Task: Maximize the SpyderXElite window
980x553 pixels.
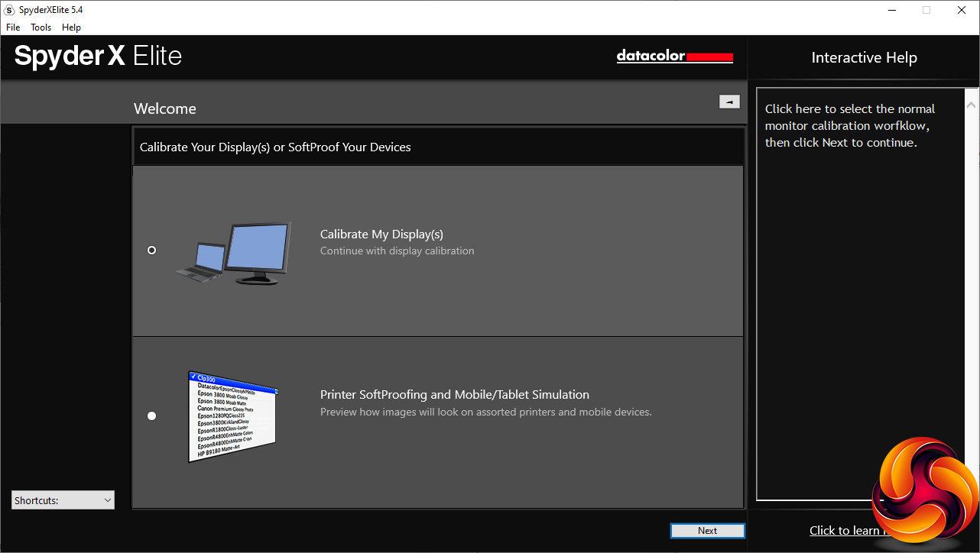Action: pos(926,10)
